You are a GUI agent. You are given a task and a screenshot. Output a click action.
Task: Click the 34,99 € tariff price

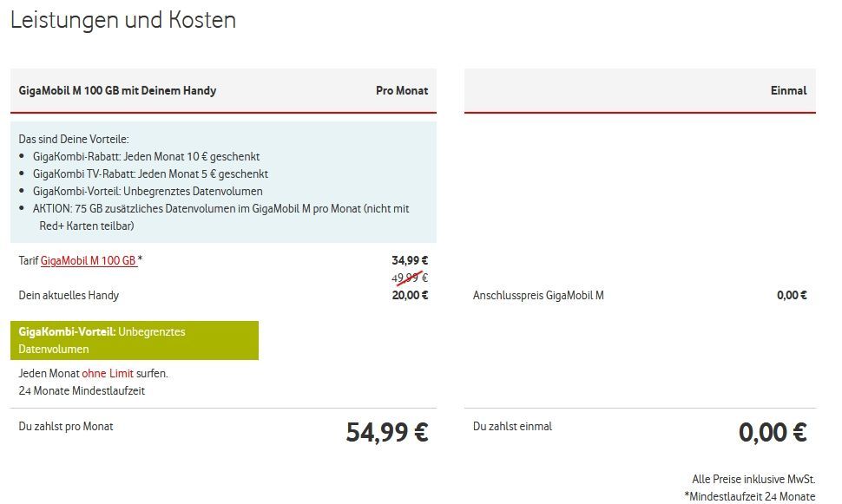pyautogui.click(x=410, y=259)
